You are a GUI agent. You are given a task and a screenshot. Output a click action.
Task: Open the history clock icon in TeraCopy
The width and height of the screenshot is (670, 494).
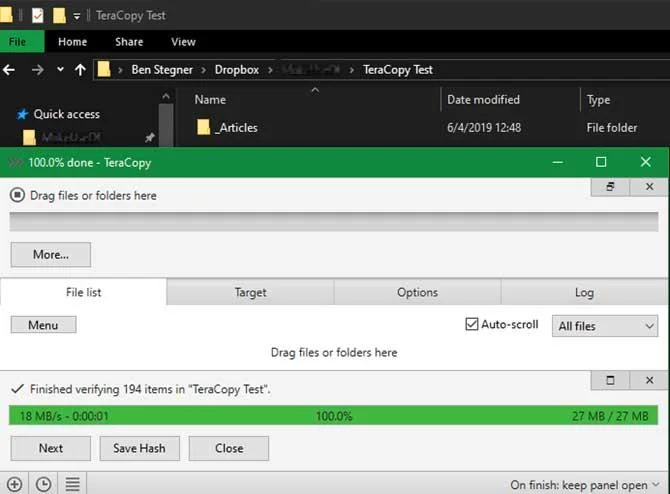(44, 484)
